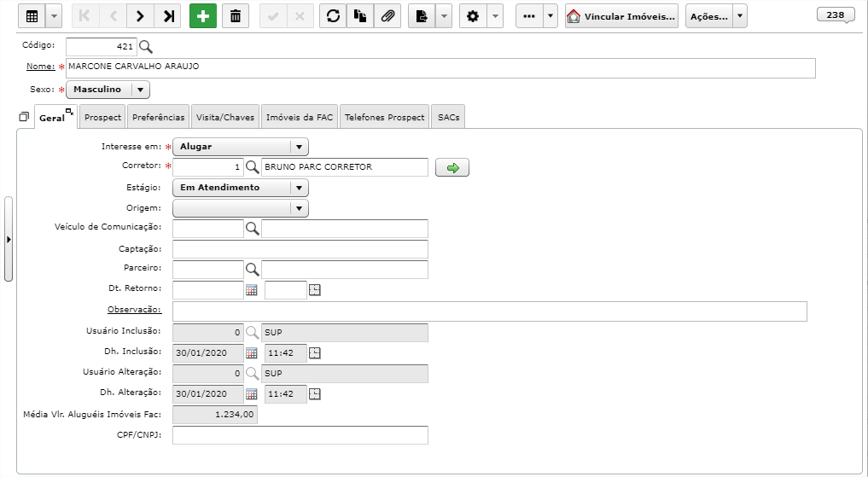Click the Observação text field
This screenshot has width=868, height=477.
(x=490, y=311)
